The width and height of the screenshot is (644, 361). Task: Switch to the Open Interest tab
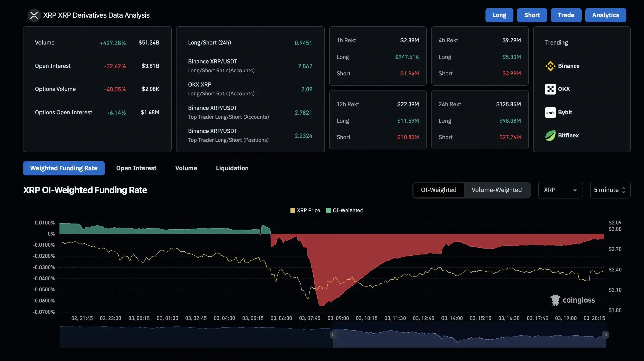pyautogui.click(x=136, y=168)
